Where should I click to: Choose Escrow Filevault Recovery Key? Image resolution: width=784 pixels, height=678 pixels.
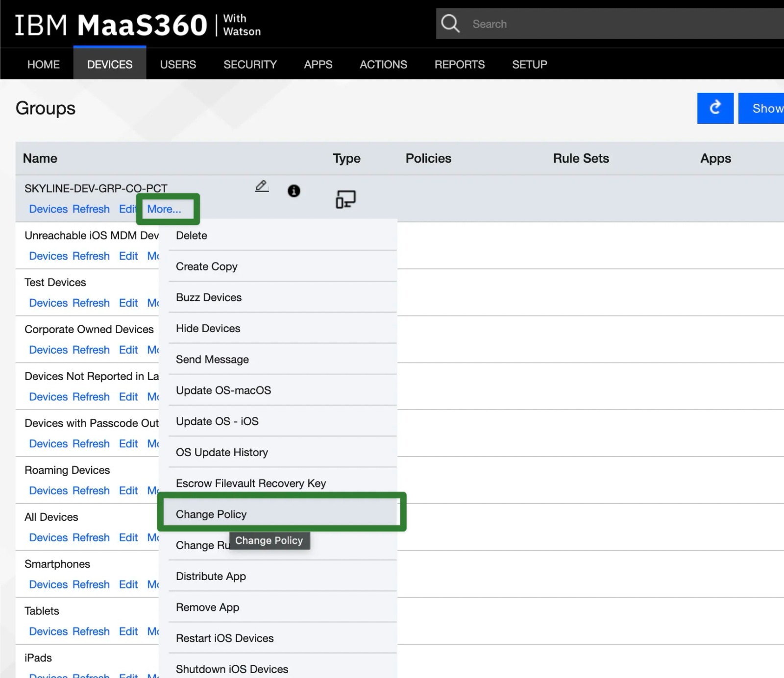click(x=282, y=484)
